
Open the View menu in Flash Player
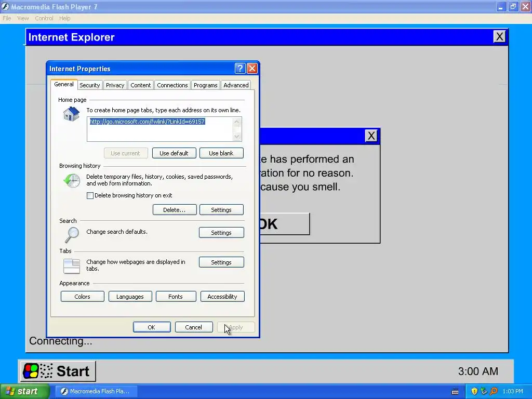coord(23,18)
